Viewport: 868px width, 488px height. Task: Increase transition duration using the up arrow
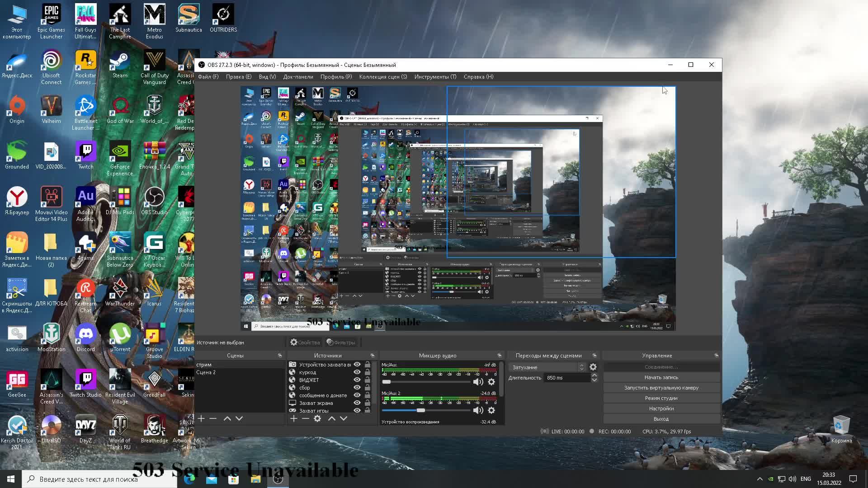tap(594, 375)
